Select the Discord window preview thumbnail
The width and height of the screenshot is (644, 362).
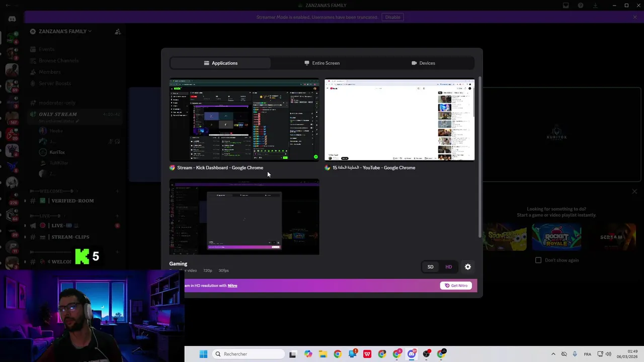(x=244, y=217)
